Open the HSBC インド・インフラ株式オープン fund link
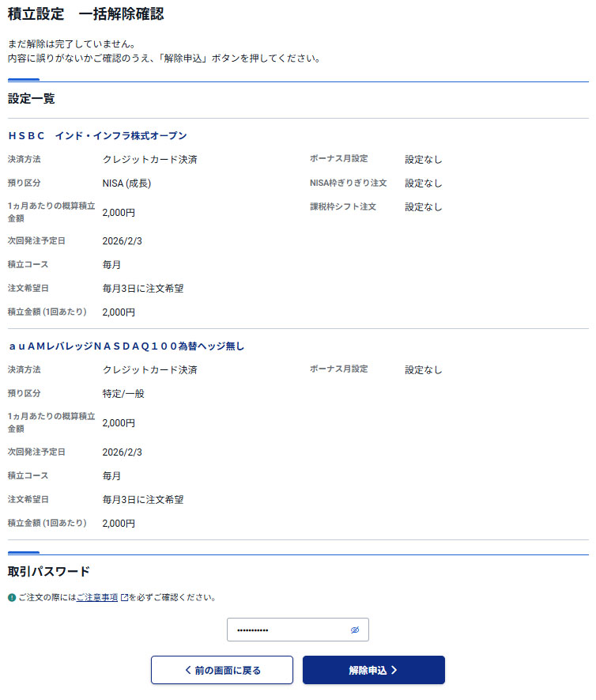Image resolution: width=596 pixels, height=700 pixels. coord(97,135)
